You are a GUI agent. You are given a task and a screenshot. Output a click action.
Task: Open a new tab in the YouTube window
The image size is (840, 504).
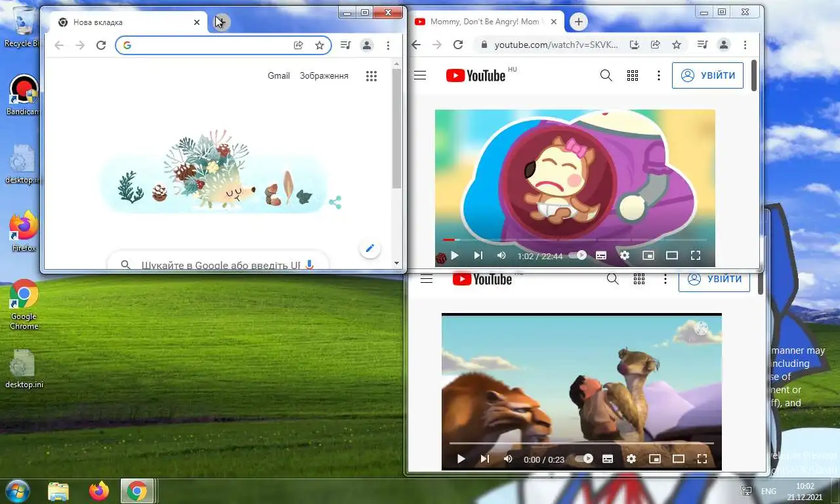point(578,22)
